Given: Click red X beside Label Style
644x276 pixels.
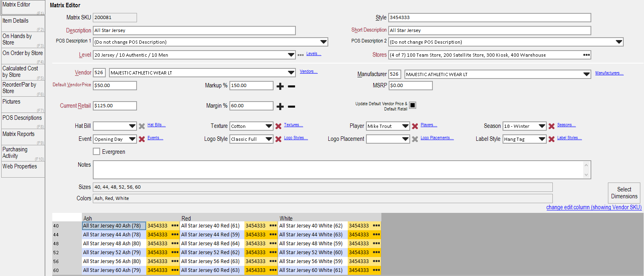Looking at the screenshot, I should tap(552, 139).
